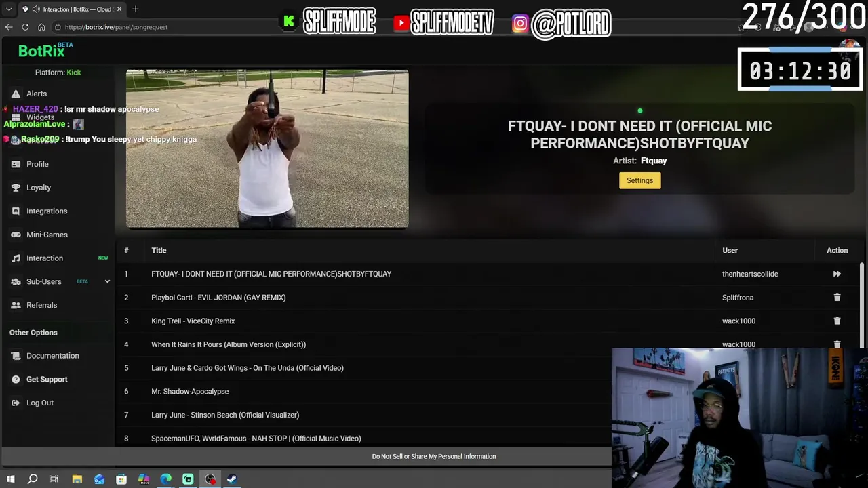The image size is (868, 488).
Task: Click Log Out link
Action: pos(40,403)
